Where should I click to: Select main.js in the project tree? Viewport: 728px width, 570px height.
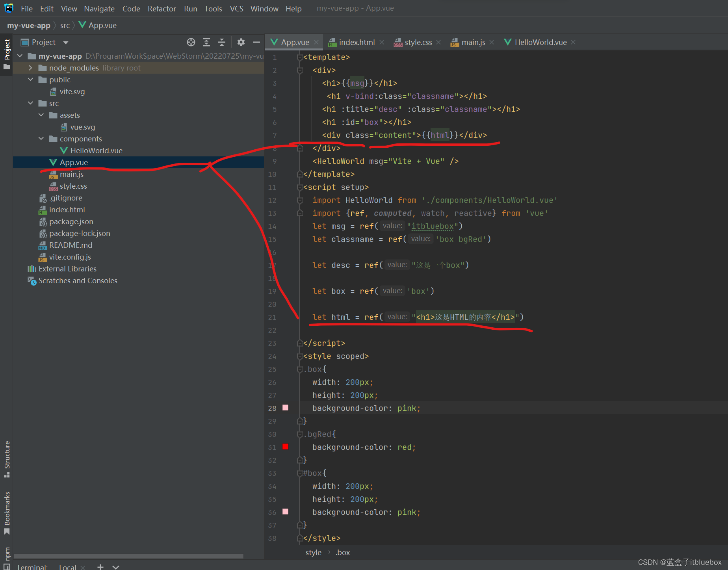[x=71, y=174]
